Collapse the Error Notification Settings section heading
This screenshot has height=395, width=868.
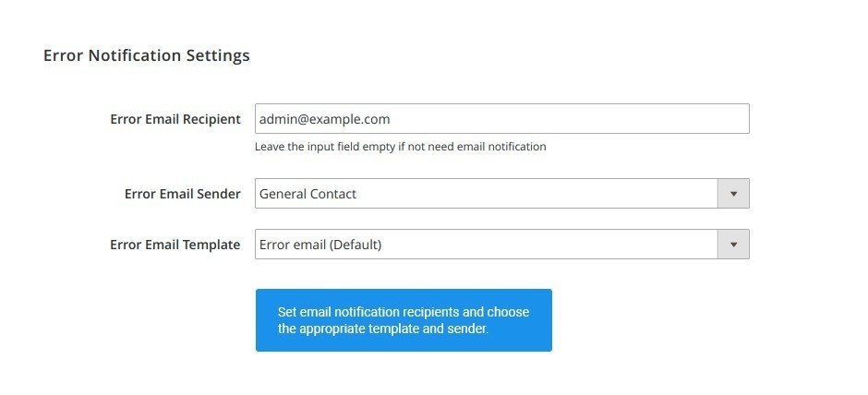coord(146,55)
